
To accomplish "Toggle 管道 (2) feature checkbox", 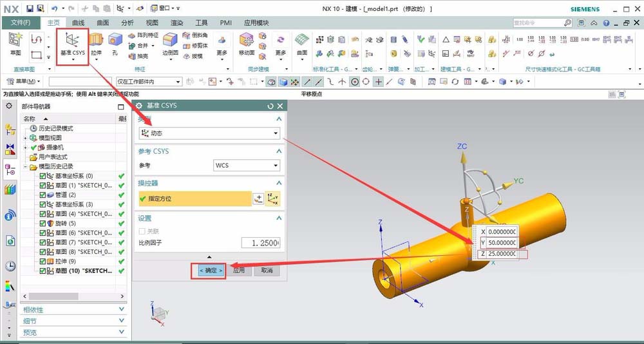I will pyautogui.click(x=43, y=195).
